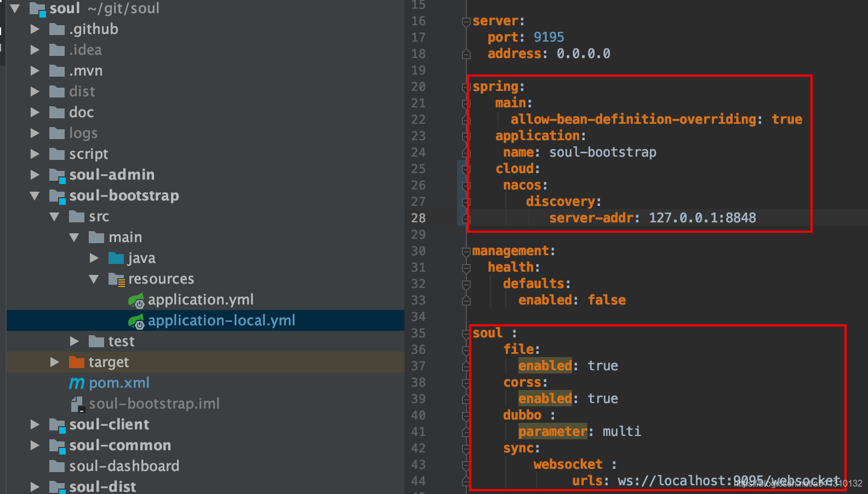Select the soul-bootstrap.iml file

[154, 404]
